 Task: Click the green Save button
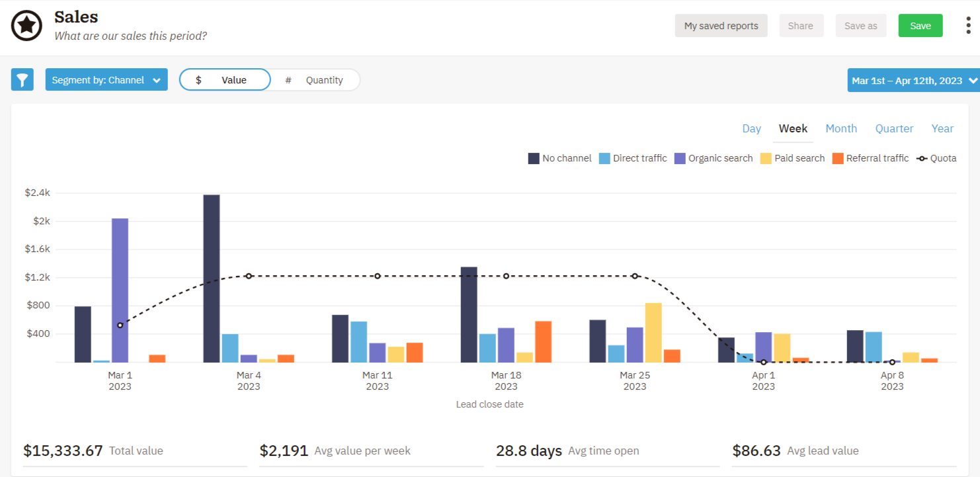[x=920, y=25]
